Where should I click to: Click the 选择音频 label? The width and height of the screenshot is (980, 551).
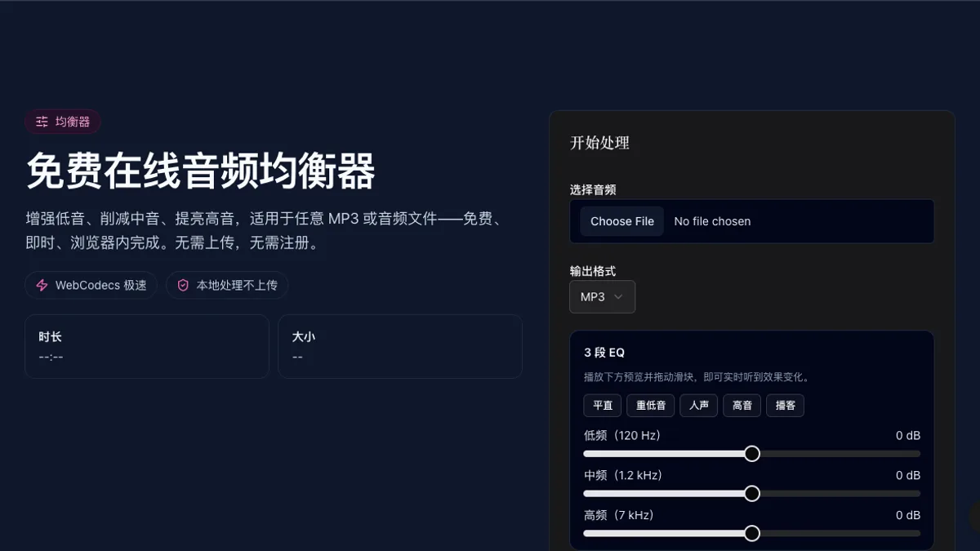pos(593,189)
